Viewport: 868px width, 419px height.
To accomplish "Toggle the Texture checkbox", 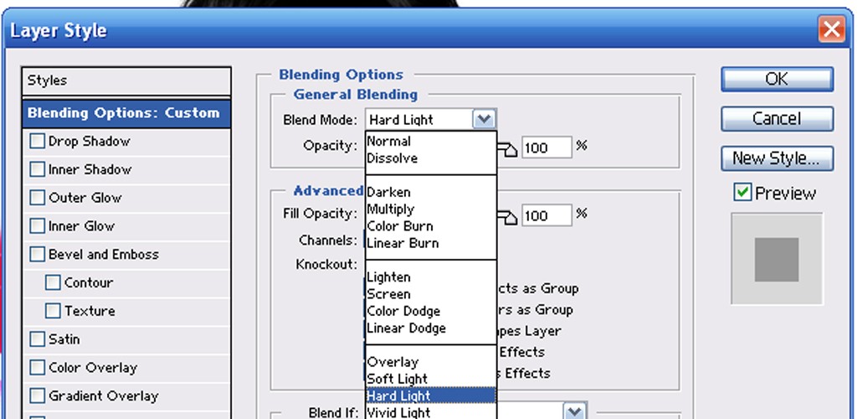I will (53, 310).
